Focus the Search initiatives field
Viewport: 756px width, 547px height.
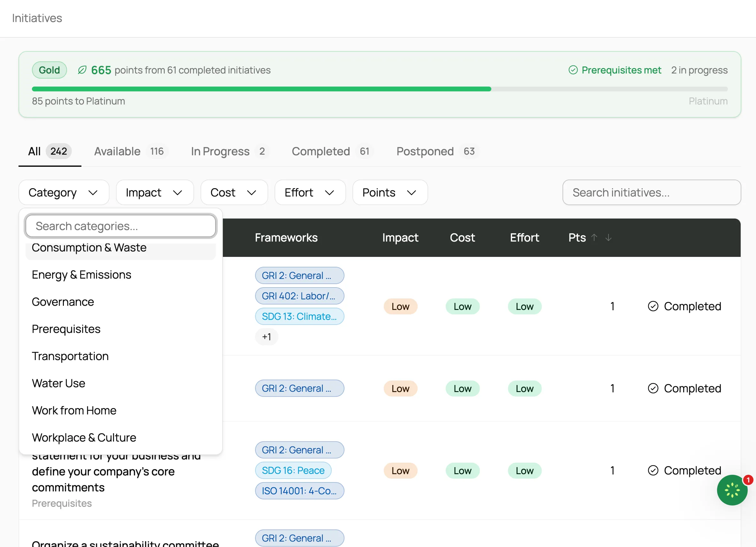point(651,192)
